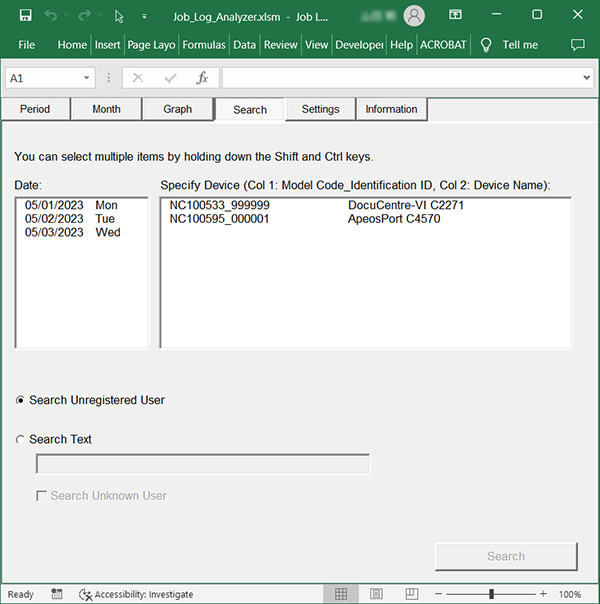Click the Insert Function fx icon

click(202, 78)
